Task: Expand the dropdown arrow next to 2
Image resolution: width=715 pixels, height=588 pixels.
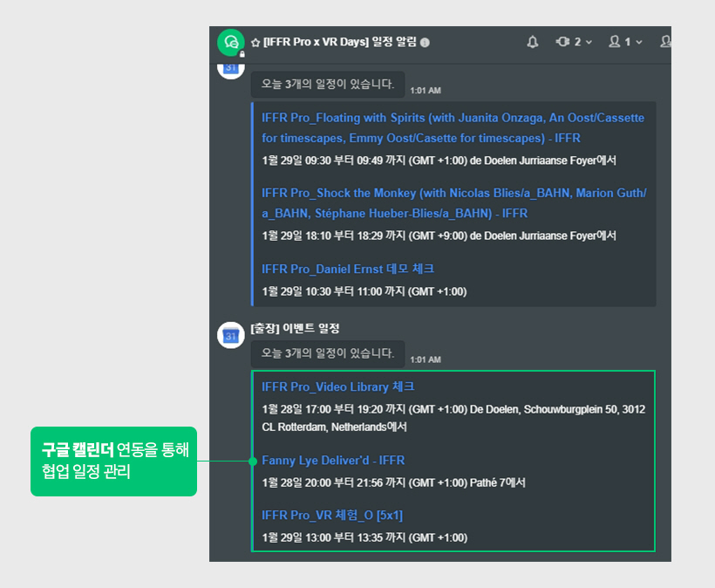Action: (589, 42)
